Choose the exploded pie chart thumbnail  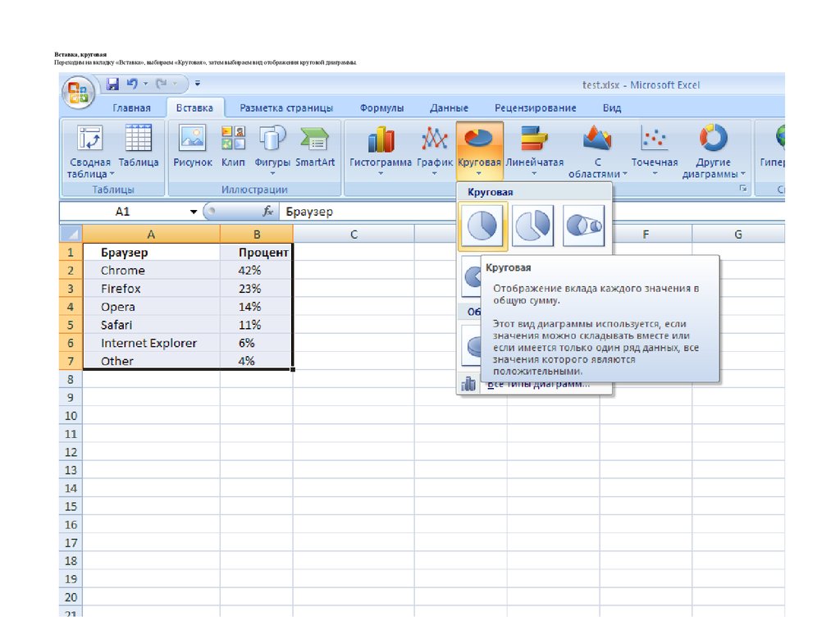[x=532, y=226]
